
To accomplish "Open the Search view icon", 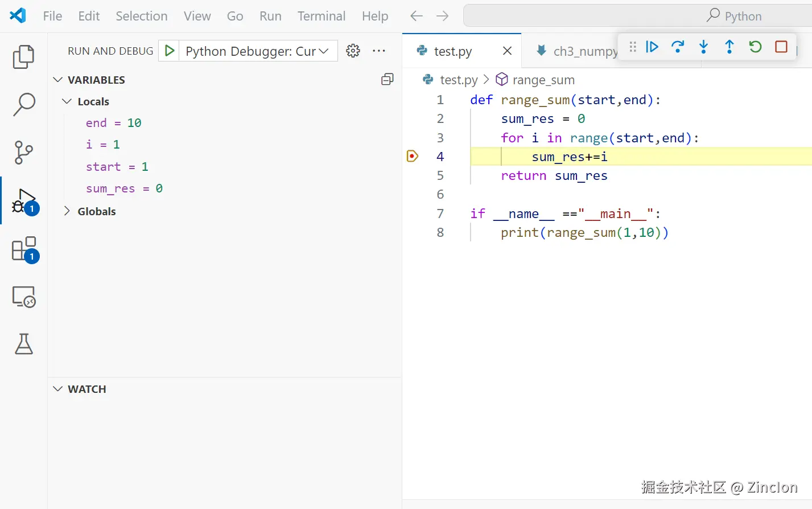I will coord(23,105).
